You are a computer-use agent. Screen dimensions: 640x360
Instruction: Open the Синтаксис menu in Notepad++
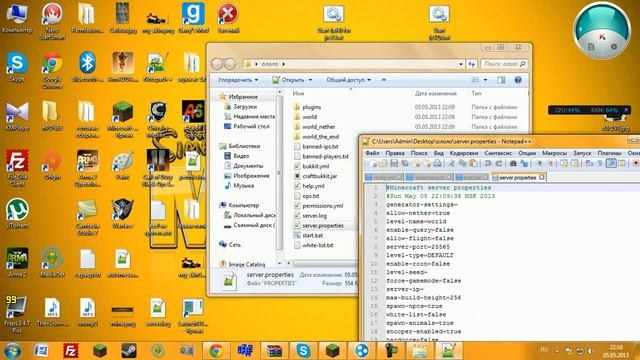click(498, 153)
